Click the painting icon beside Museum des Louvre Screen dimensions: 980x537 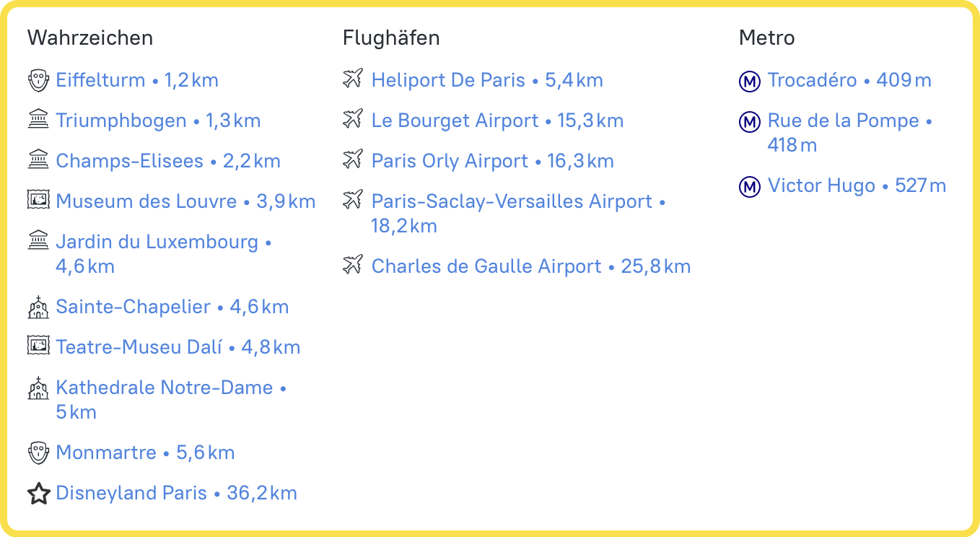tap(38, 200)
